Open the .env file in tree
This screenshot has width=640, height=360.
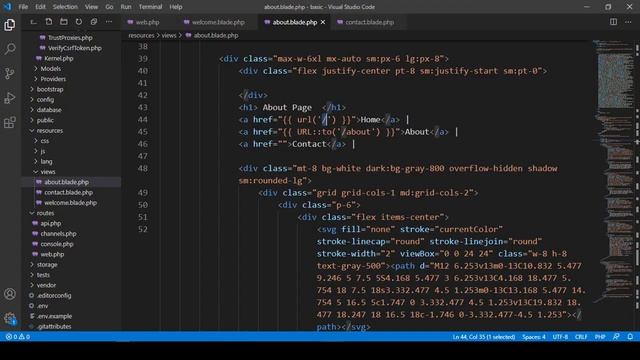(42, 306)
